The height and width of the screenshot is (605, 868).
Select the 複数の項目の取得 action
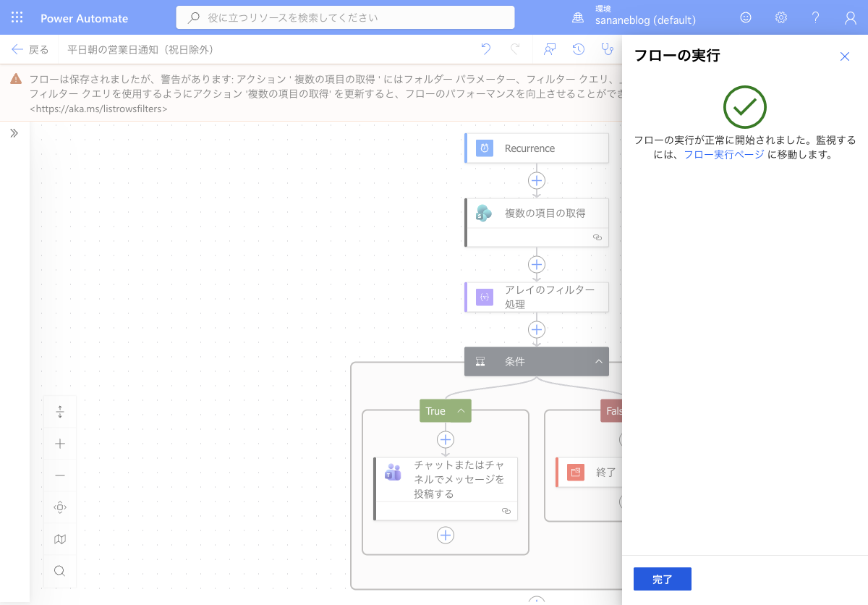[537, 222]
